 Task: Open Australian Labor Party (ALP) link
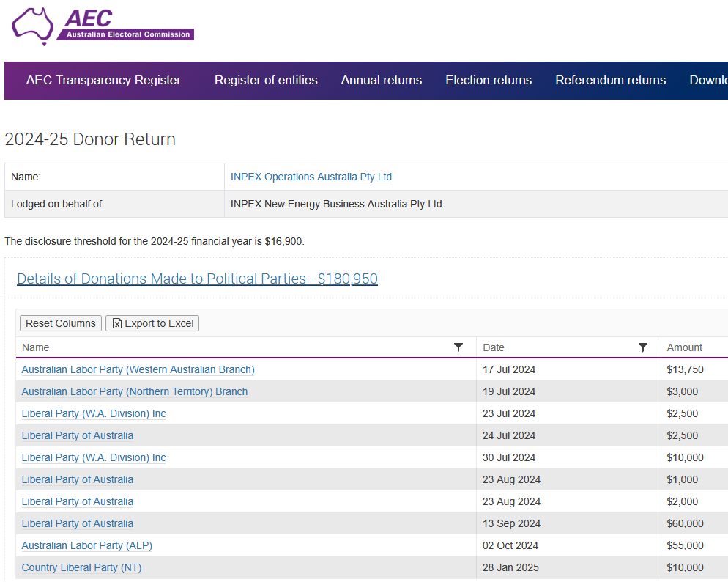tap(87, 545)
